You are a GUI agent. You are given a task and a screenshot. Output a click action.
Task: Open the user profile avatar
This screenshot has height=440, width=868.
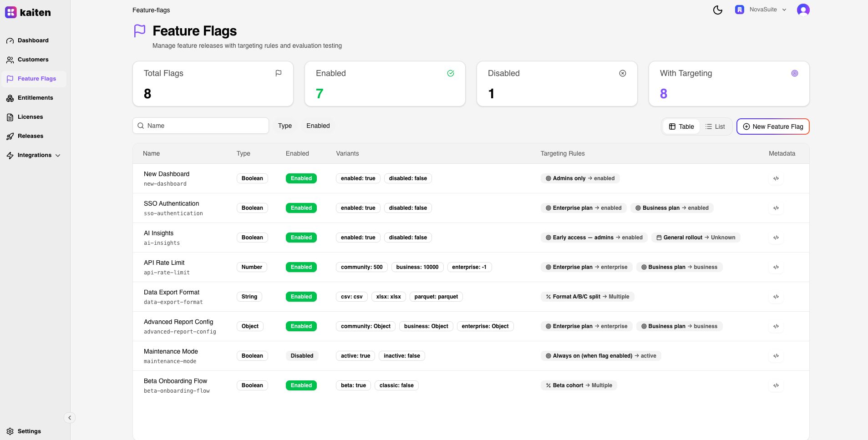click(x=803, y=10)
